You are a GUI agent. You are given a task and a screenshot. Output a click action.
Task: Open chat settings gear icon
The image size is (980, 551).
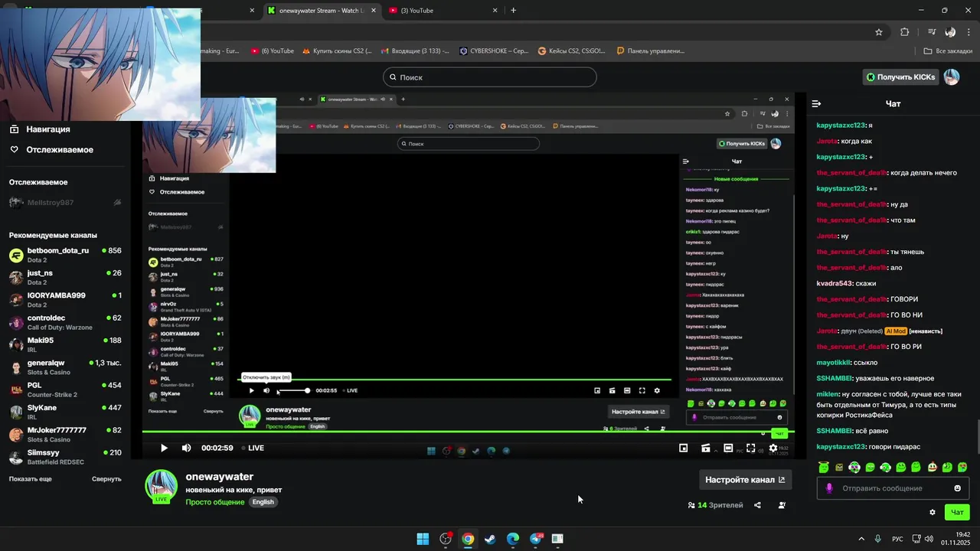click(x=933, y=512)
